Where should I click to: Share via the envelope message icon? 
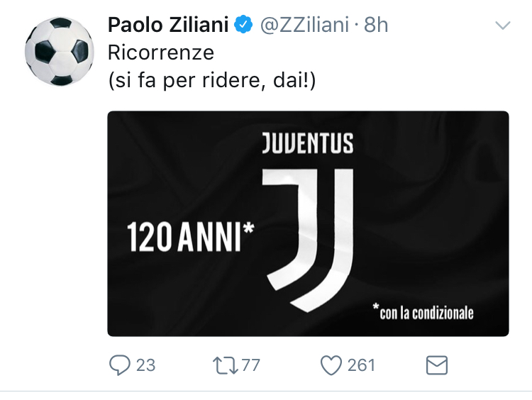tap(436, 365)
